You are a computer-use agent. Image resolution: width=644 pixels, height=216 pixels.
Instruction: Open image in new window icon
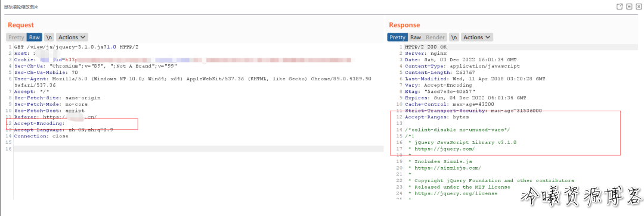pyautogui.click(x=620, y=7)
